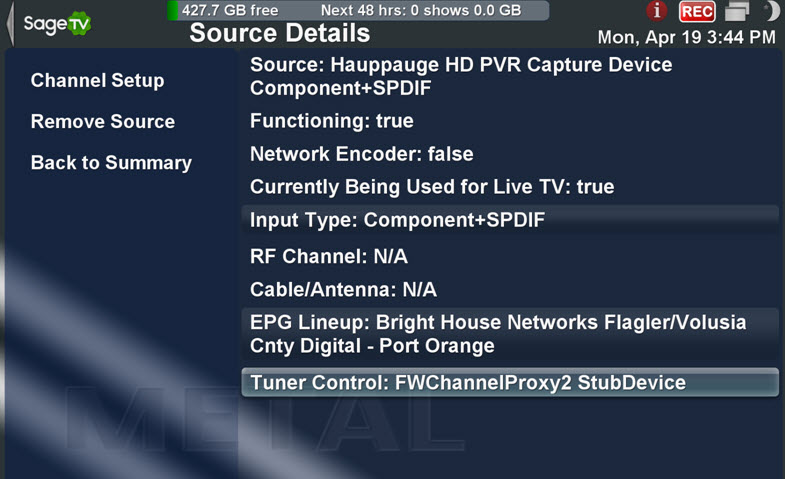Click the stacked windows icon
The image size is (785, 479).
pyautogui.click(x=737, y=11)
